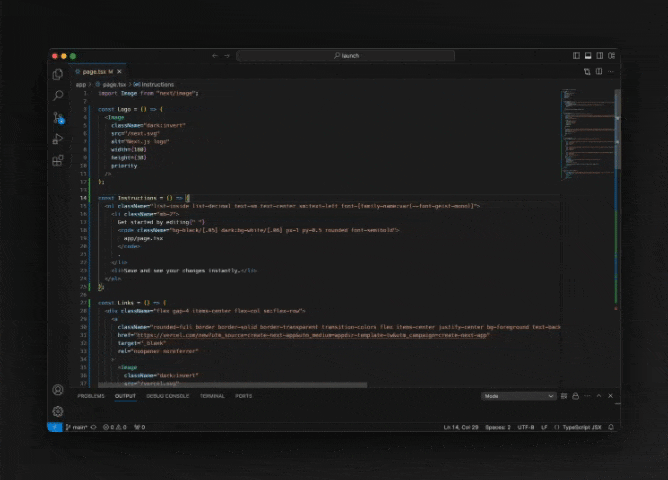Image resolution: width=668 pixels, height=480 pixels.
Task: Change encoding via UTF-8 status item
Action: click(526, 427)
